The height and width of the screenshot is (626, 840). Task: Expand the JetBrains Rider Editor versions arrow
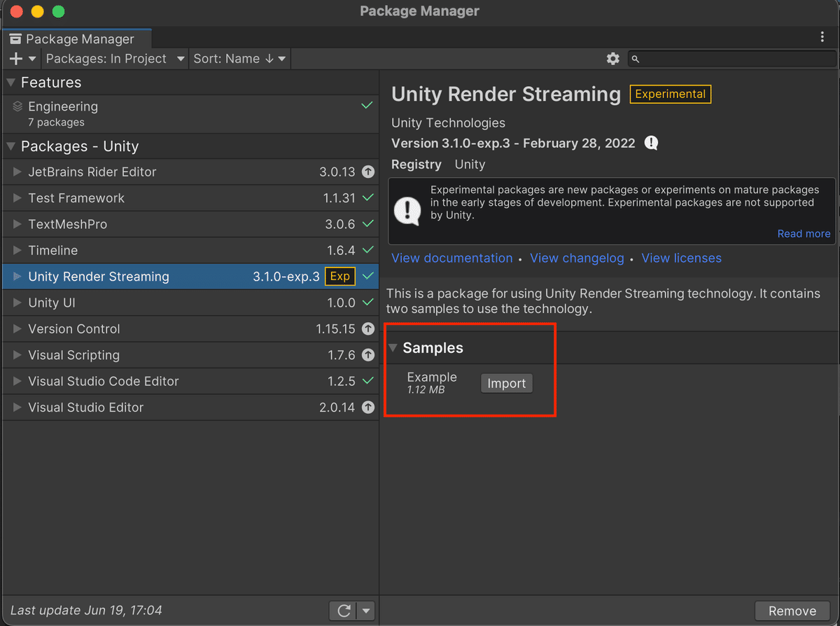tap(17, 172)
